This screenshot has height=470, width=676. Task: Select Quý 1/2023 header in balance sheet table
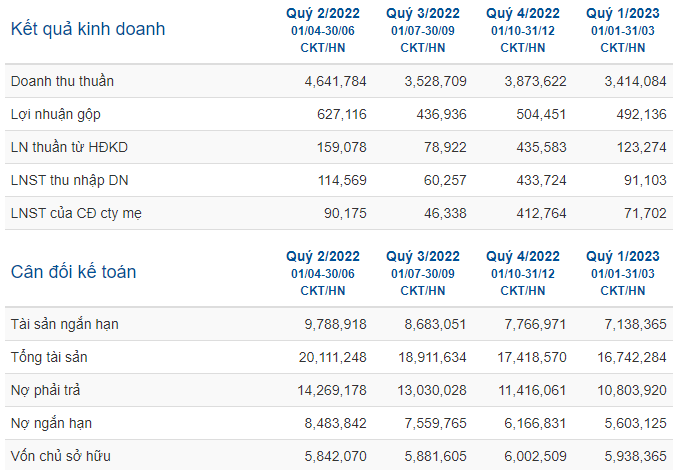[623, 256]
